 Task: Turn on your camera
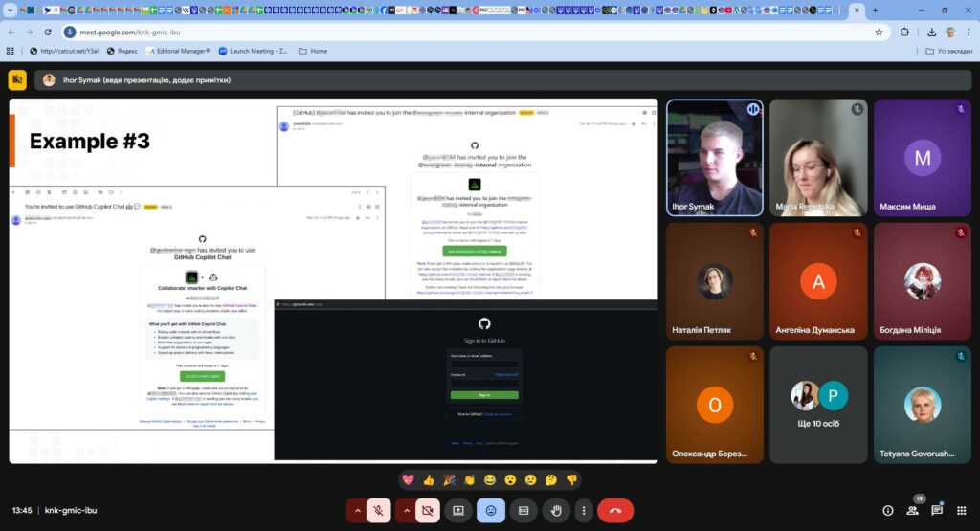(427, 511)
